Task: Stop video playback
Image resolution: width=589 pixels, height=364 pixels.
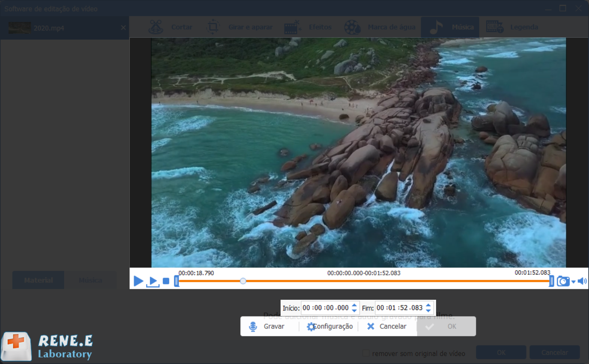Action: point(166,281)
